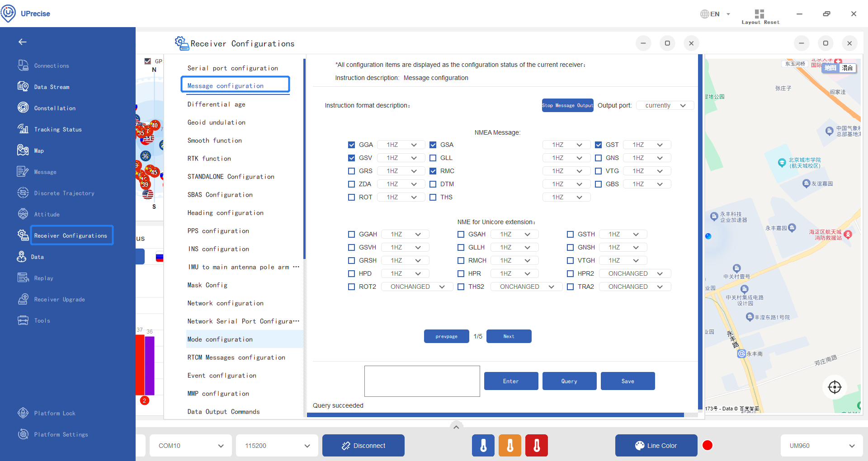The height and width of the screenshot is (461, 868).
Task: Go back using the arrow icon
Action: point(23,42)
